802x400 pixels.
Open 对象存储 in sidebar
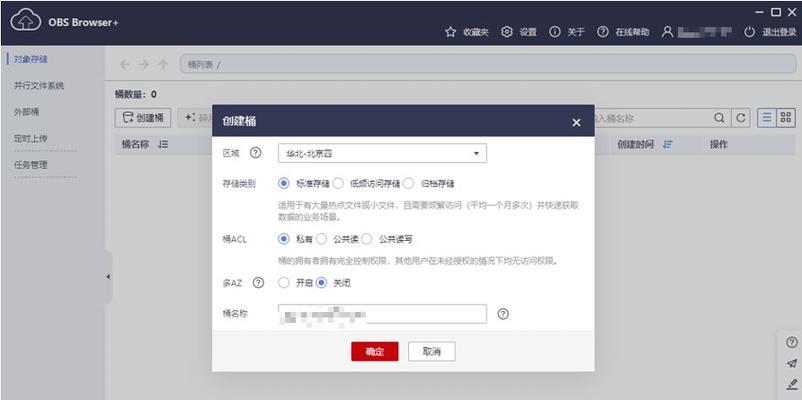coord(31,59)
